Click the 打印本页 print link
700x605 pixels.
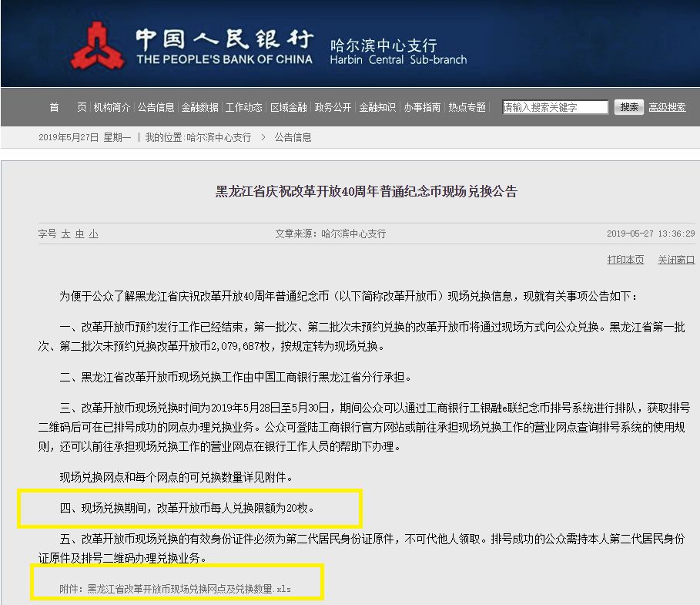point(625,260)
